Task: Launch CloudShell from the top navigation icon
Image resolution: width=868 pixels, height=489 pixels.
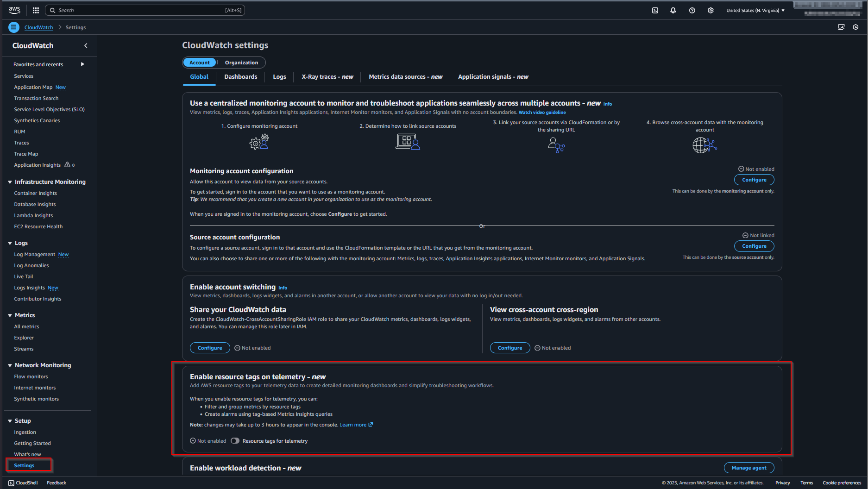Action: point(655,10)
